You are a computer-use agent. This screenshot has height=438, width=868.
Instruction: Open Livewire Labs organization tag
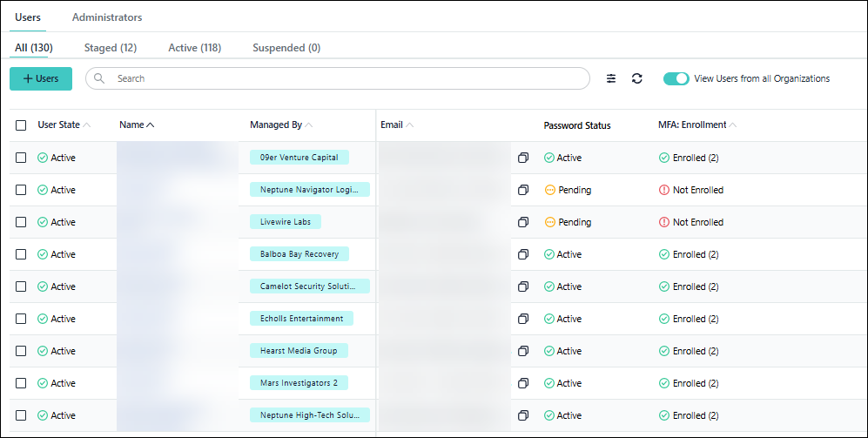pyautogui.click(x=285, y=221)
